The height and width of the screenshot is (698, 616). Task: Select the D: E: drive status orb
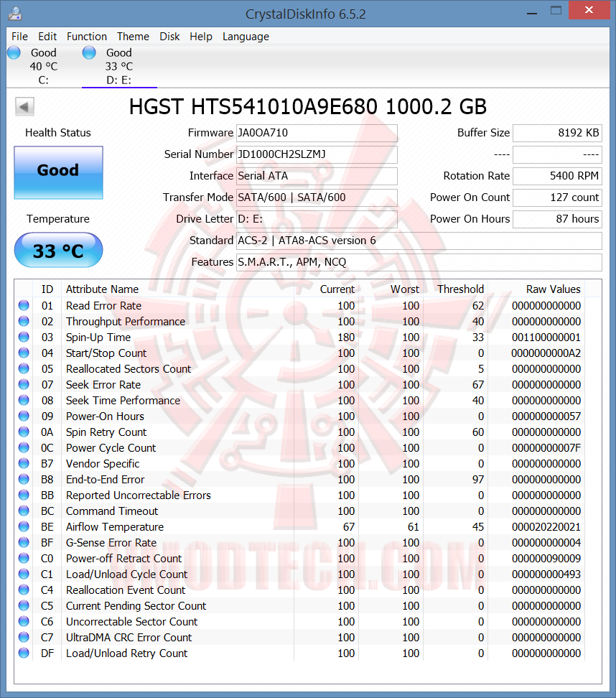click(89, 52)
